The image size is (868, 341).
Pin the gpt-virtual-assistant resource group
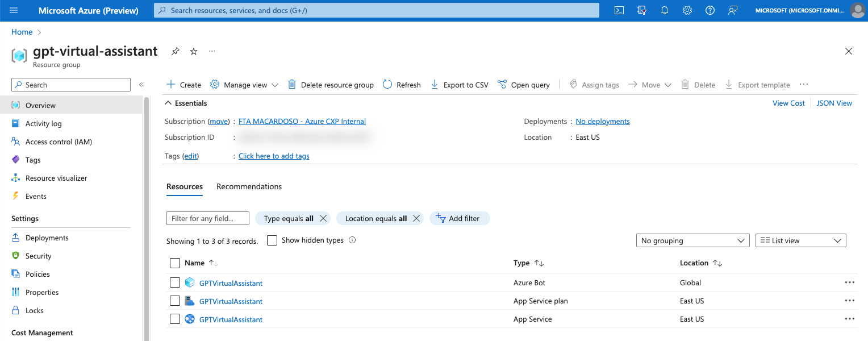click(x=176, y=51)
